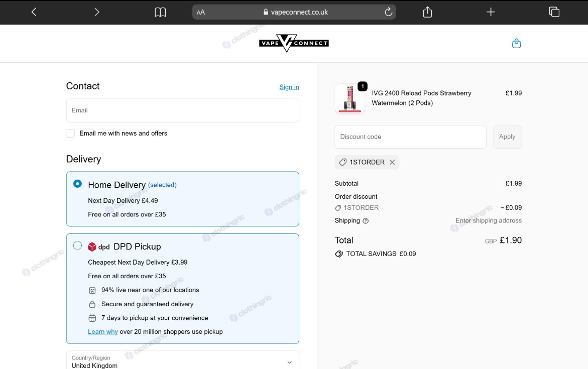
Task: Click the shipping help question mark icon
Action: 366,221
